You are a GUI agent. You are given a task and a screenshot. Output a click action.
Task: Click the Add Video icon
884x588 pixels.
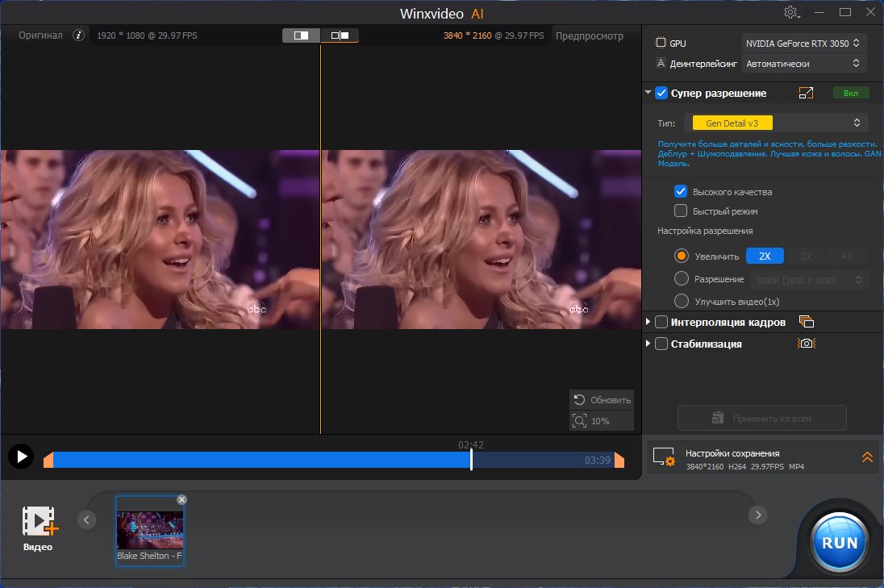pos(39,522)
